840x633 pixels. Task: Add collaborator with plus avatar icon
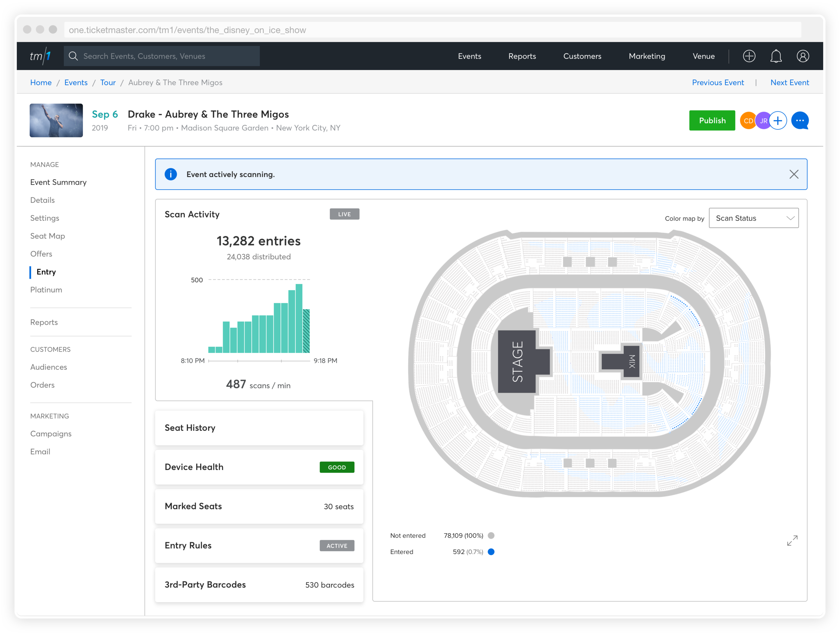(778, 121)
